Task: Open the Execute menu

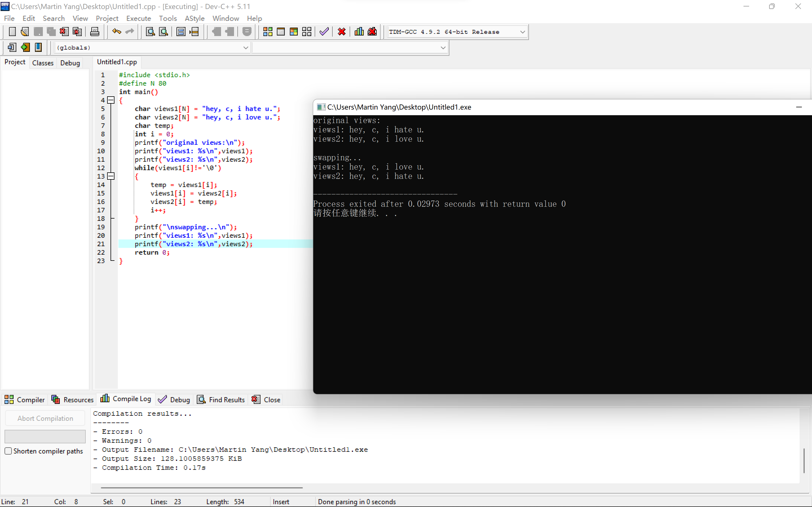Action: (138, 18)
